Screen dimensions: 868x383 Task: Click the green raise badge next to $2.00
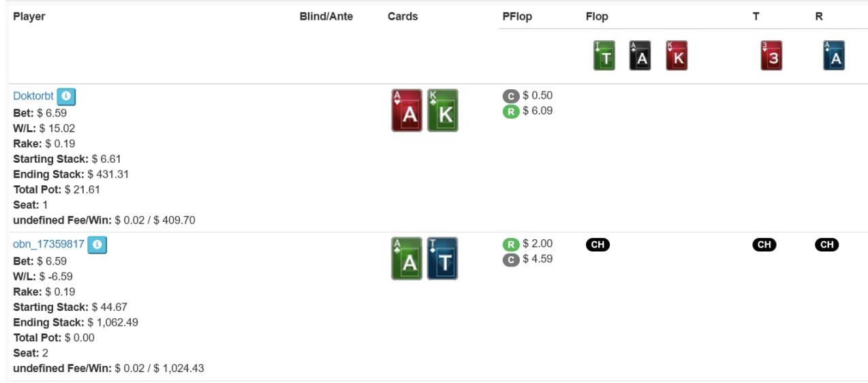(x=511, y=244)
